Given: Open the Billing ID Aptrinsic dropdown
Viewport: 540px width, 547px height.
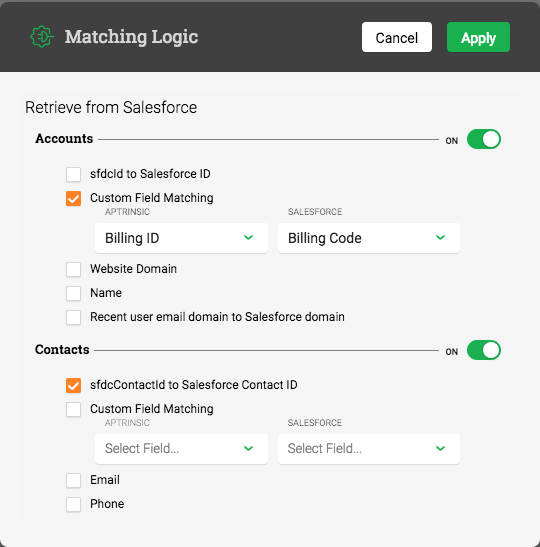Looking at the screenshot, I should [x=181, y=238].
